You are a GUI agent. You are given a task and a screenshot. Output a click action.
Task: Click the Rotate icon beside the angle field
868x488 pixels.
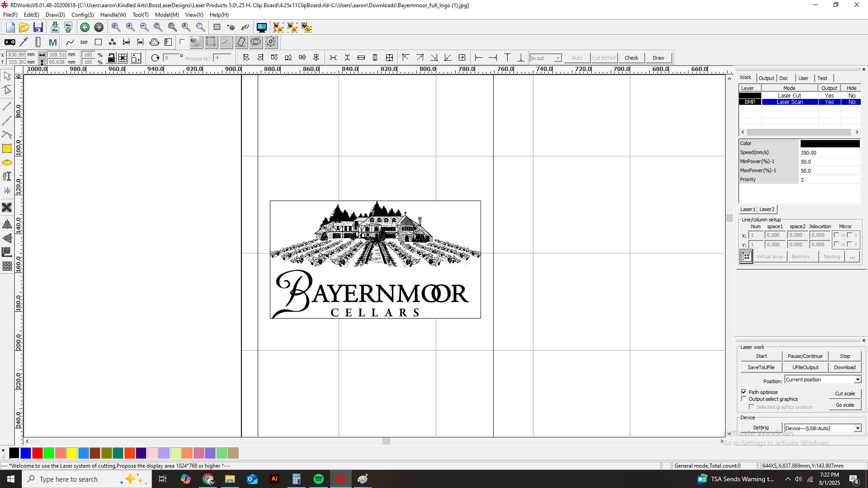[155, 58]
